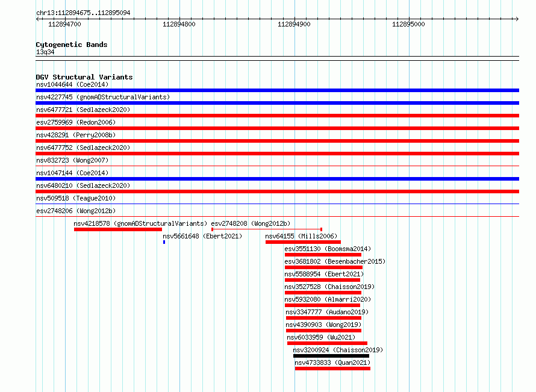
Task: Open nsv4227745 (gnomADStructuralVariants) label
Action: click(103, 97)
